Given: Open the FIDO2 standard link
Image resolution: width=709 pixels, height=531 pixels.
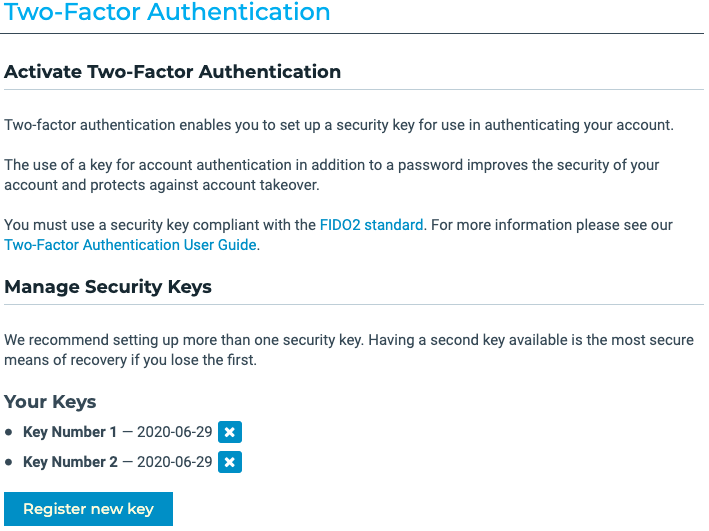Looking at the screenshot, I should click(x=371, y=225).
